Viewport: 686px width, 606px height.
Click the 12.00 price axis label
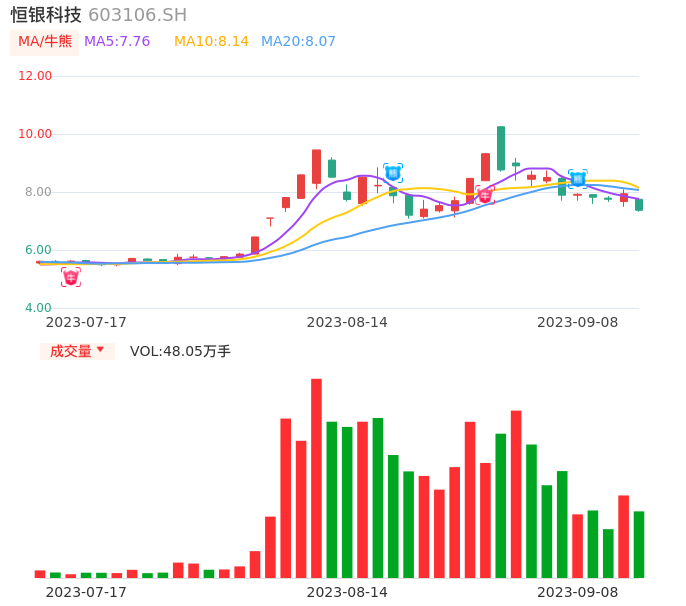(x=35, y=76)
